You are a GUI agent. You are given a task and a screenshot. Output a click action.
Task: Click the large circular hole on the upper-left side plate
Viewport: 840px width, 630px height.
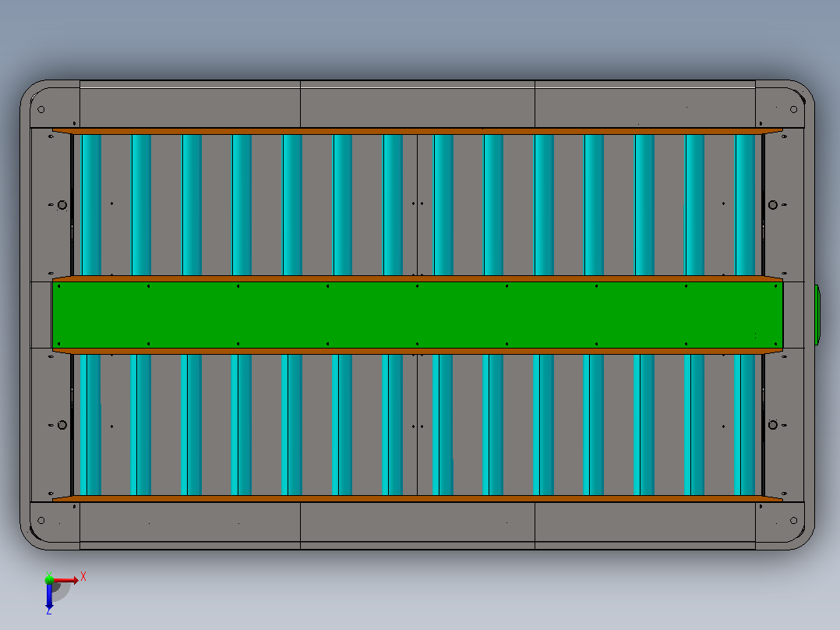pos(62,205)
